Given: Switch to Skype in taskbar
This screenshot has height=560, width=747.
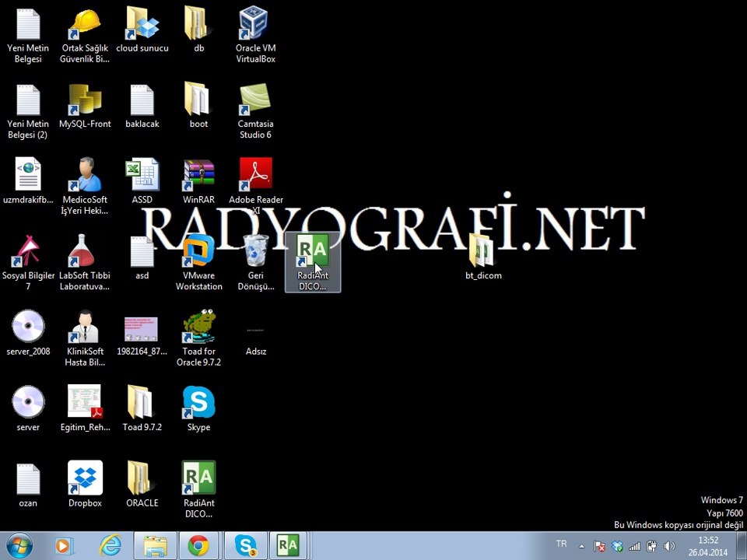Looking at the screenshot, I should (x=246, y=546).
